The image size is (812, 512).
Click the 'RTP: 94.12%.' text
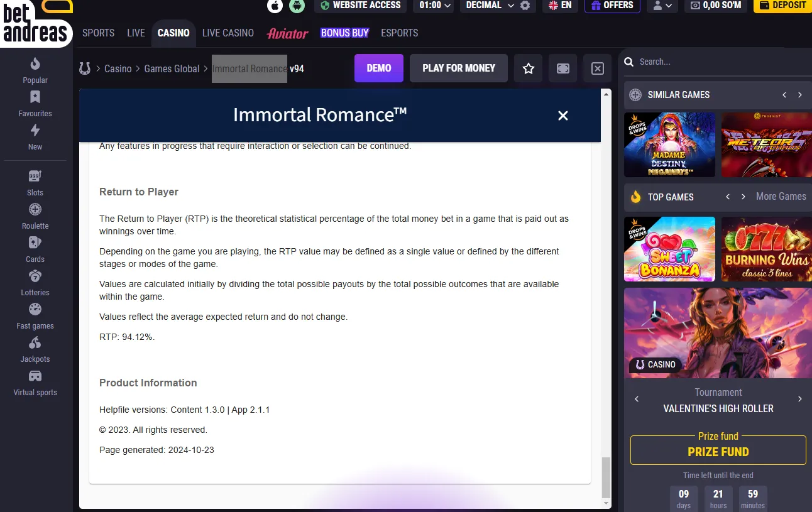127,337
